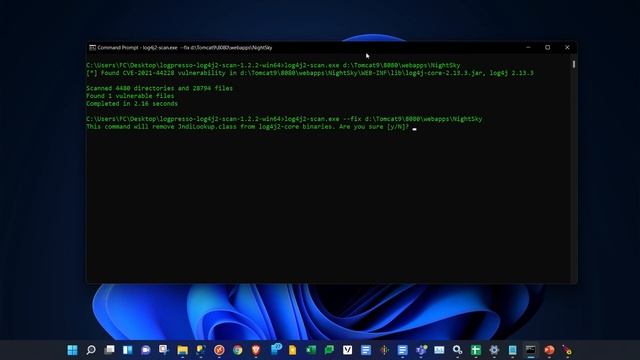Open Microsoft Teams from taskbar
Image resolution: width=640 pixels, height=360 pixels.
tap(421, 350)
